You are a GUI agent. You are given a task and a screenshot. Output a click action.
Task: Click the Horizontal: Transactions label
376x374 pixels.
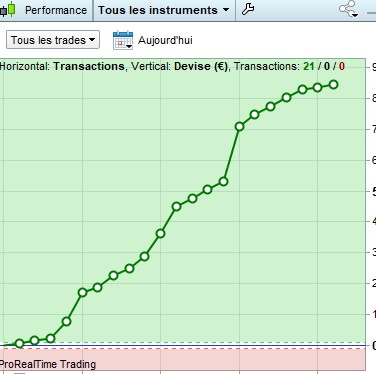tap(62, 66)
